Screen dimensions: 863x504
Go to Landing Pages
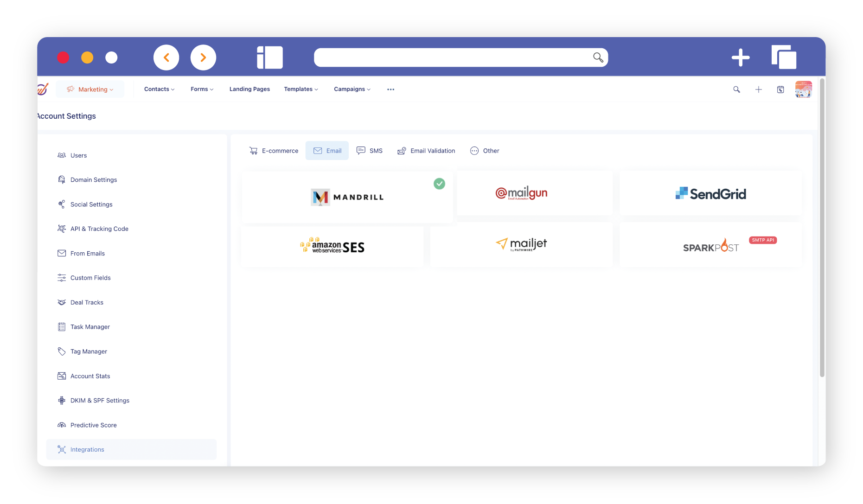click(249, 89)
